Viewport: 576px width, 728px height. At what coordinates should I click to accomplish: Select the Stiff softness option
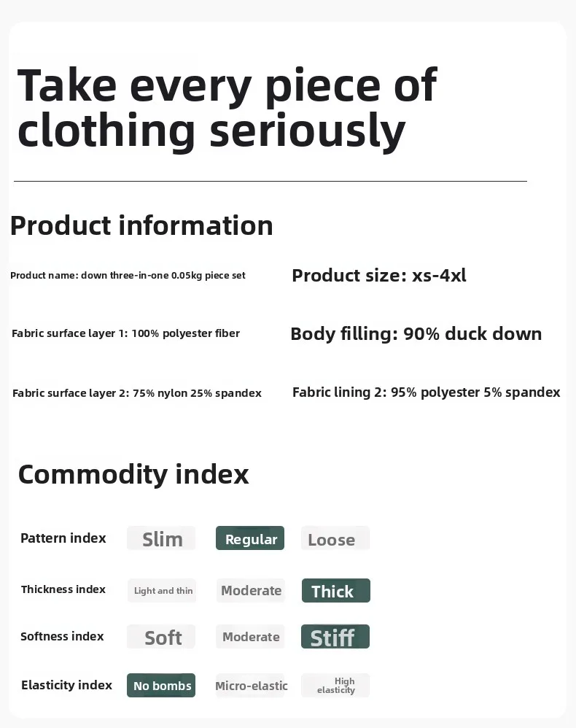(335, 637)
